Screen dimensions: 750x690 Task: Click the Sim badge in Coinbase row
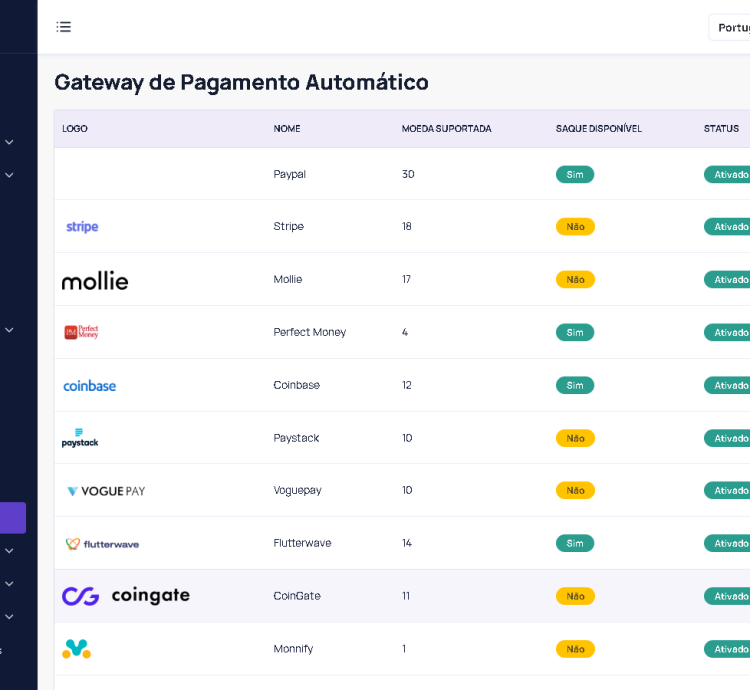575,385
